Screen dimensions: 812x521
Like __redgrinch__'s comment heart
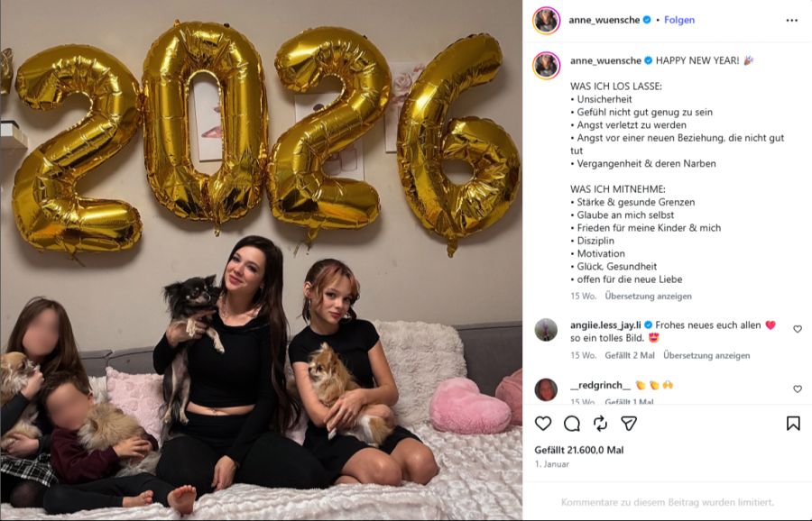click(798, 388)
